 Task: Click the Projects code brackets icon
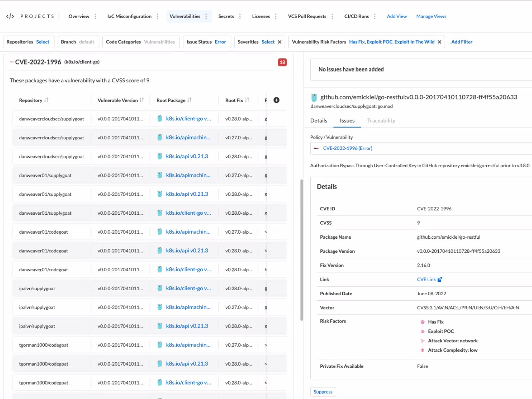tap(10, 16)
